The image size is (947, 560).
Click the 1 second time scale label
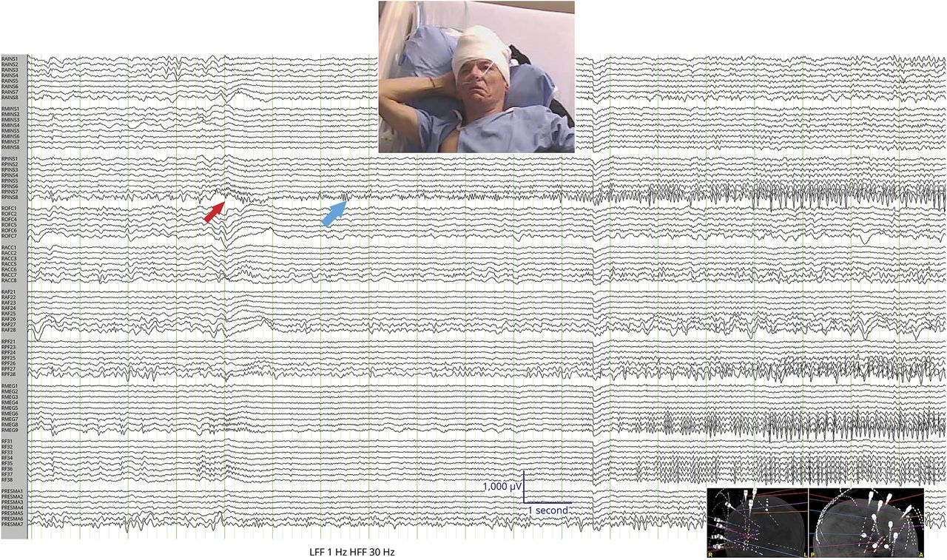click(547, 510)
